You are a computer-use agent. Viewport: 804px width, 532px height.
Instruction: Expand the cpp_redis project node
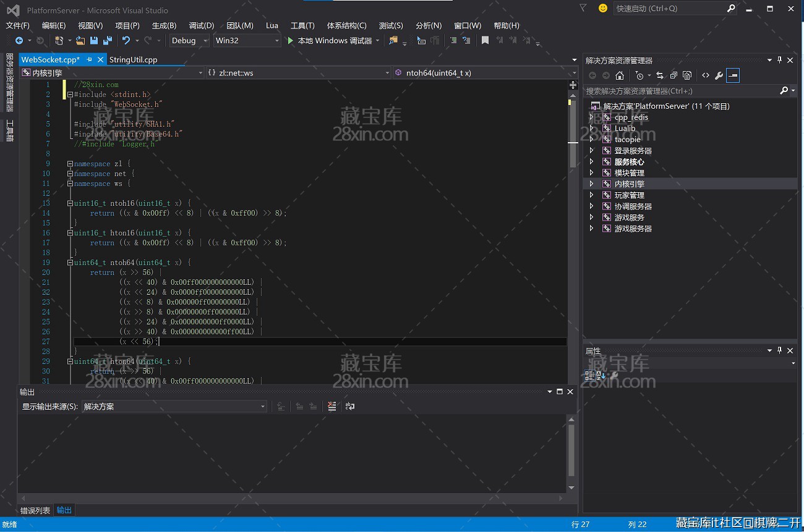pos(591,117)
